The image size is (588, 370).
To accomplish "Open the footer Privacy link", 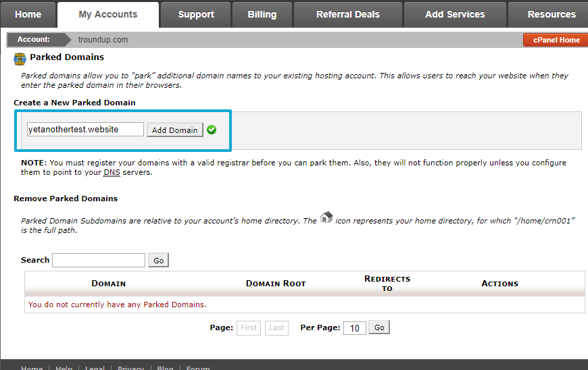I will click(x=131, y=368).
